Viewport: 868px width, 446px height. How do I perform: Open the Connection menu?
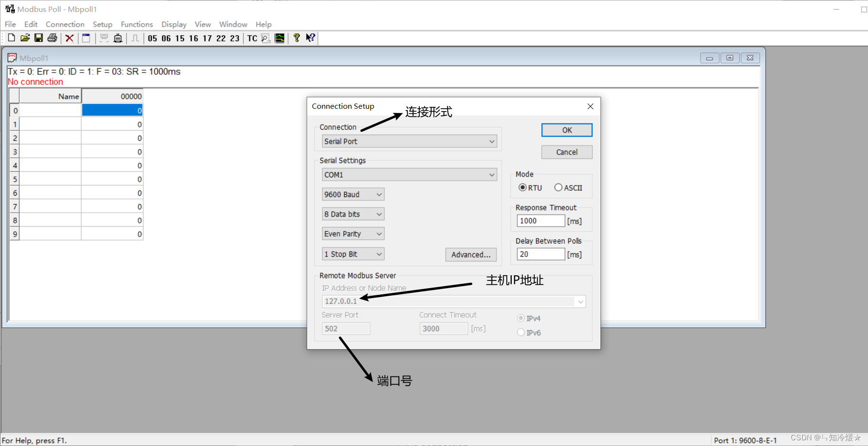tap(65, 24)
